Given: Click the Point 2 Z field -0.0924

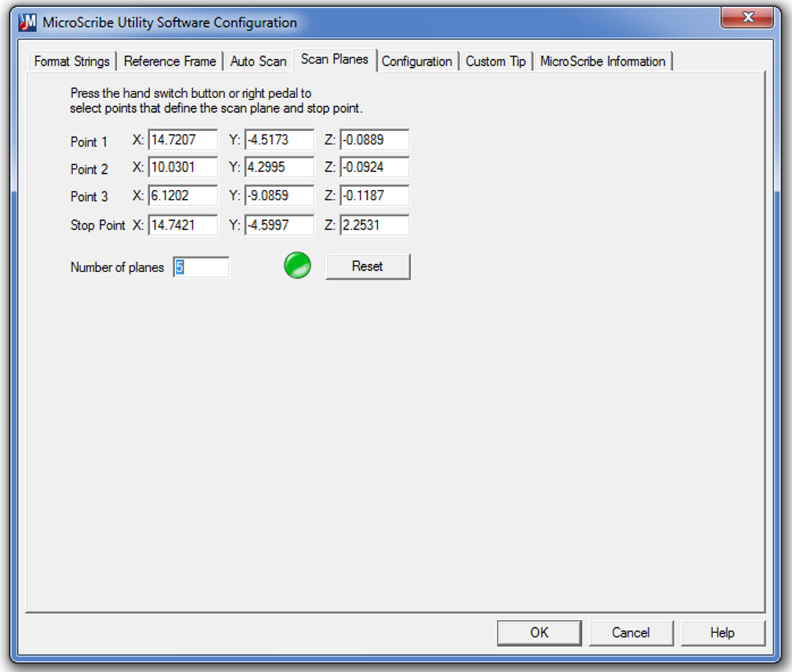Looking at the screenshot, I should pyautogui.click(x=374, y=167).
